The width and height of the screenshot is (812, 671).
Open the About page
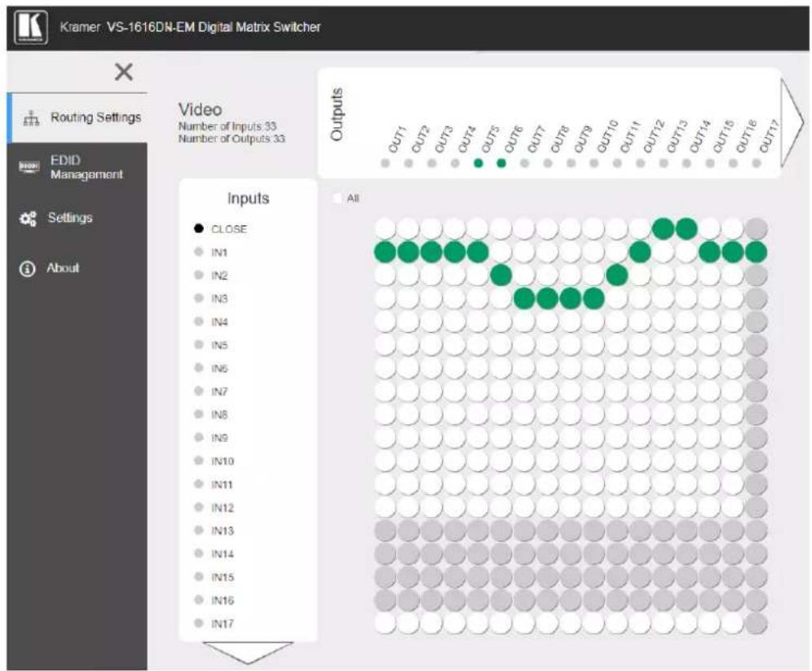(63, 268)
